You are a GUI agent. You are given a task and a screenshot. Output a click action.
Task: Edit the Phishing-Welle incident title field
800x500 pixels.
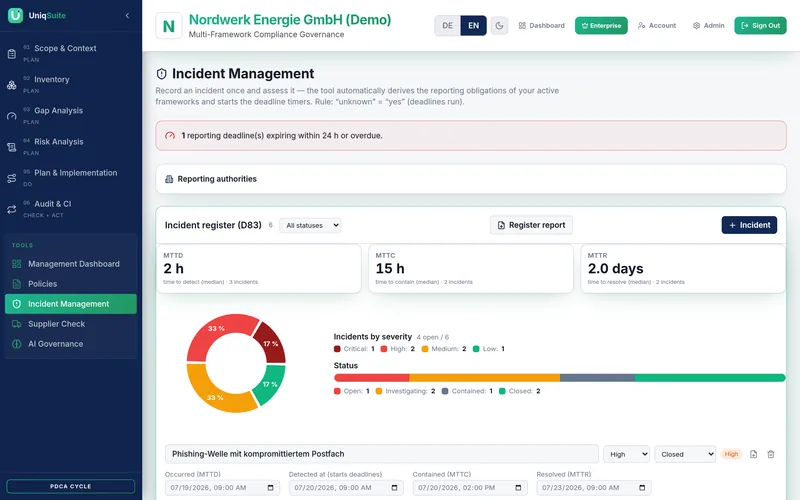tap(382, 454)
